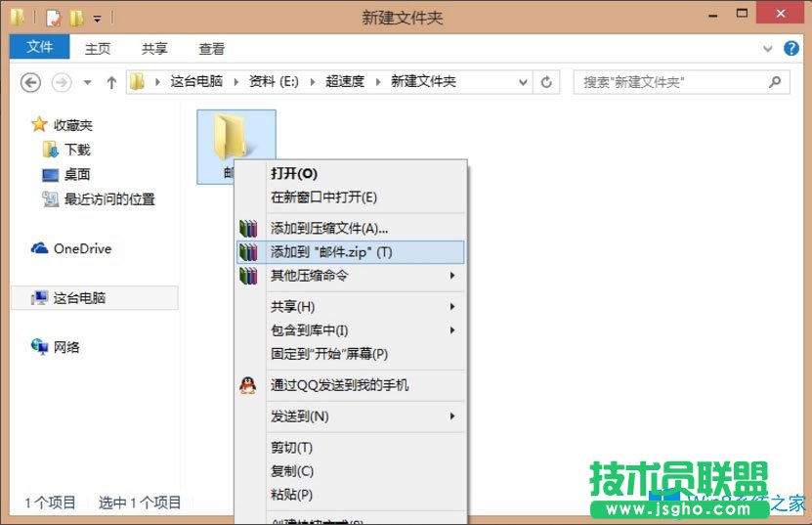Open the 文件 ribbon tab
Screen dimensions: 812x525
(x=39, y=47)
